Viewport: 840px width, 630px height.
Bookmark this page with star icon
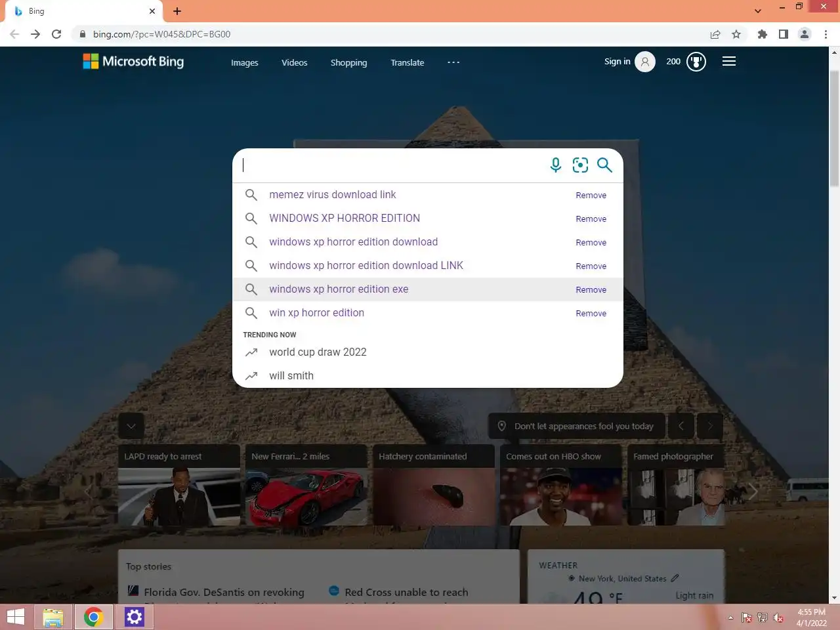coord(736,34)
